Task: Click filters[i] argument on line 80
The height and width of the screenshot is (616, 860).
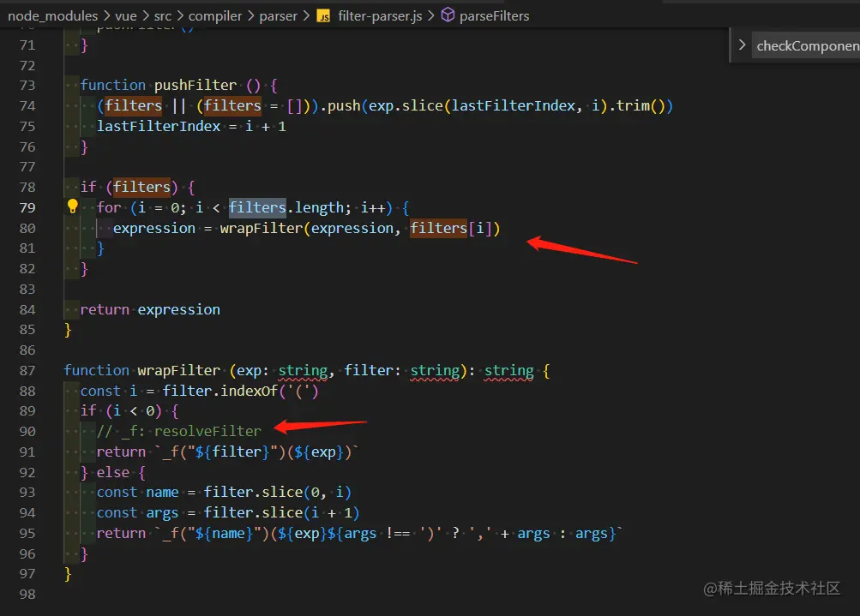Action: 451,228
